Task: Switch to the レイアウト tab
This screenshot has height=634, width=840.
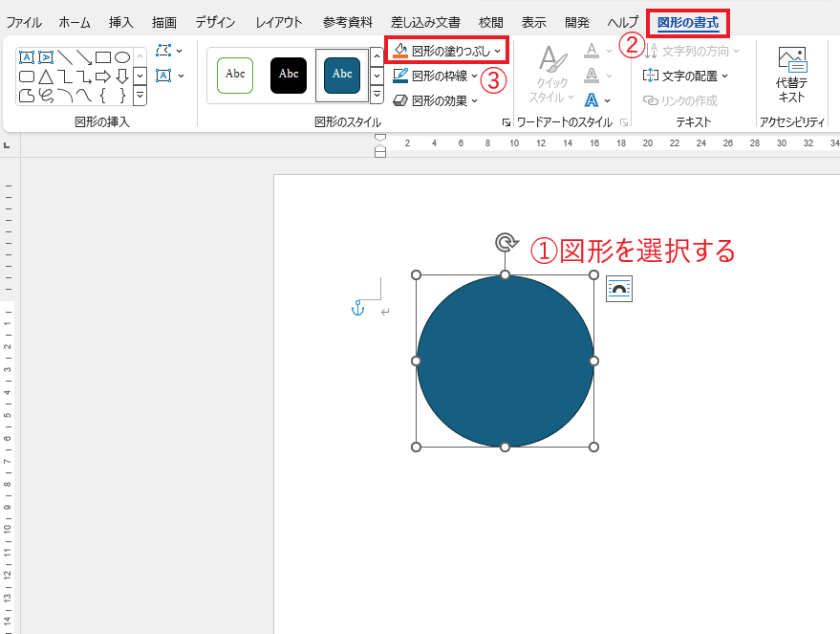Action: [279, 23]
